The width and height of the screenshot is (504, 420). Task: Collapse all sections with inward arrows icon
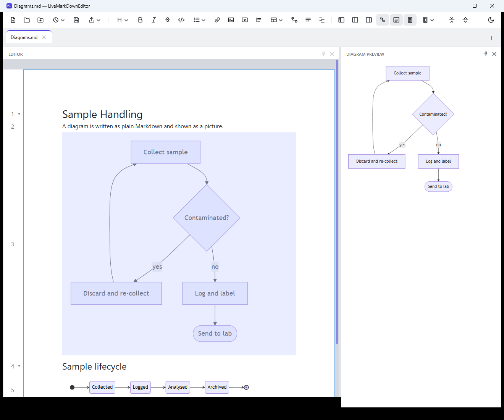[x=452, y=20]
